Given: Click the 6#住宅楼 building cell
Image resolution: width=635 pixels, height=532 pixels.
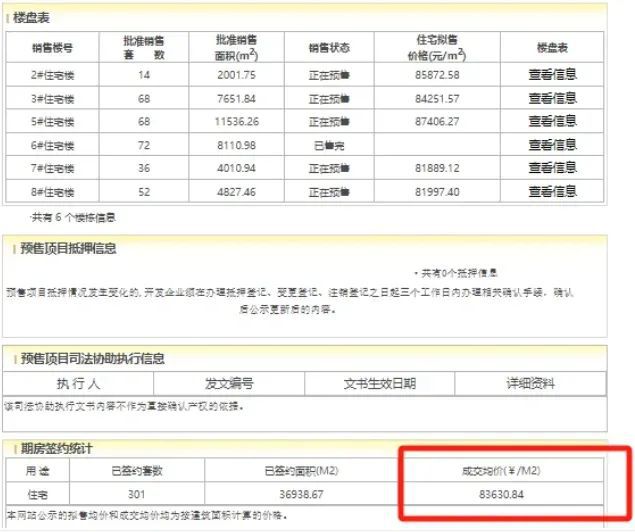Looking at the screenshot, I should click(x=53, y=145).
